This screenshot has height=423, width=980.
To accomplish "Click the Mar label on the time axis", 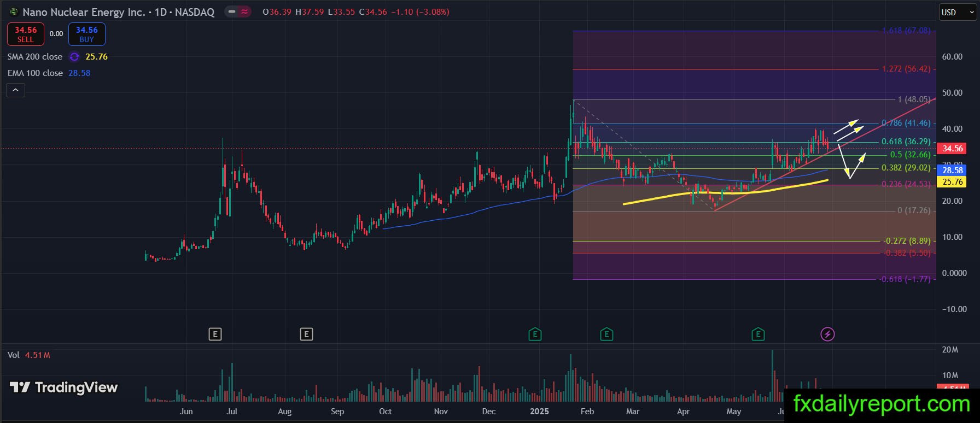I will [633, 412].
